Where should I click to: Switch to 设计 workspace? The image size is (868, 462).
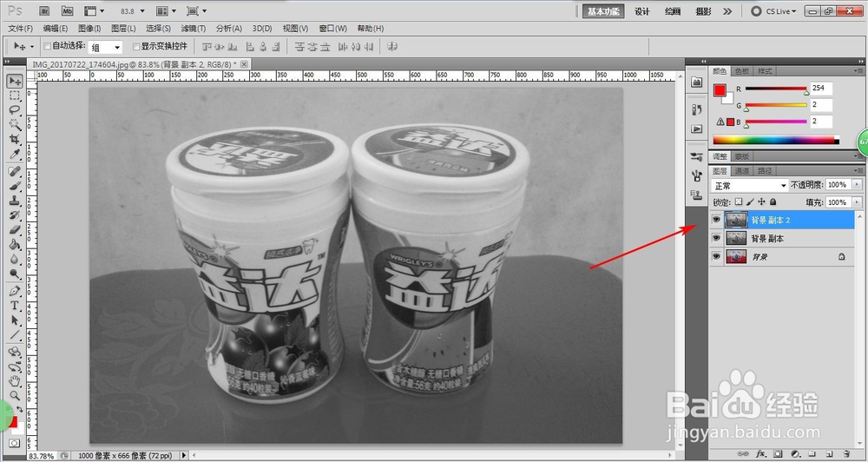tap(642, 11)
